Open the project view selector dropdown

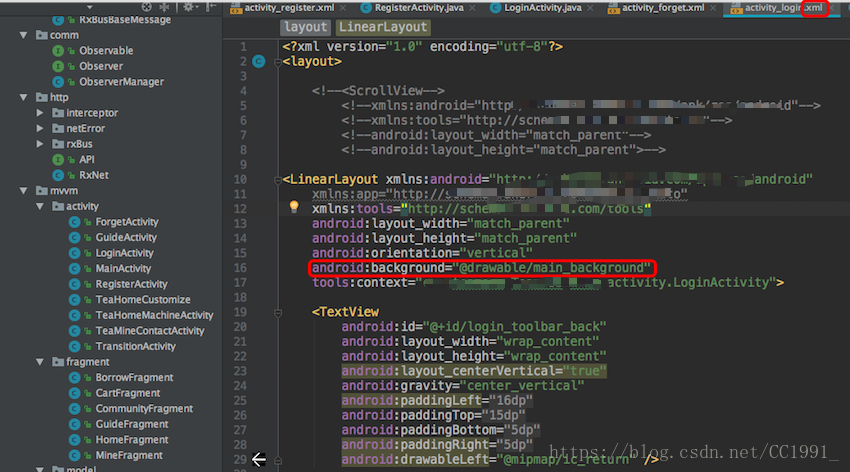(89, 7)
